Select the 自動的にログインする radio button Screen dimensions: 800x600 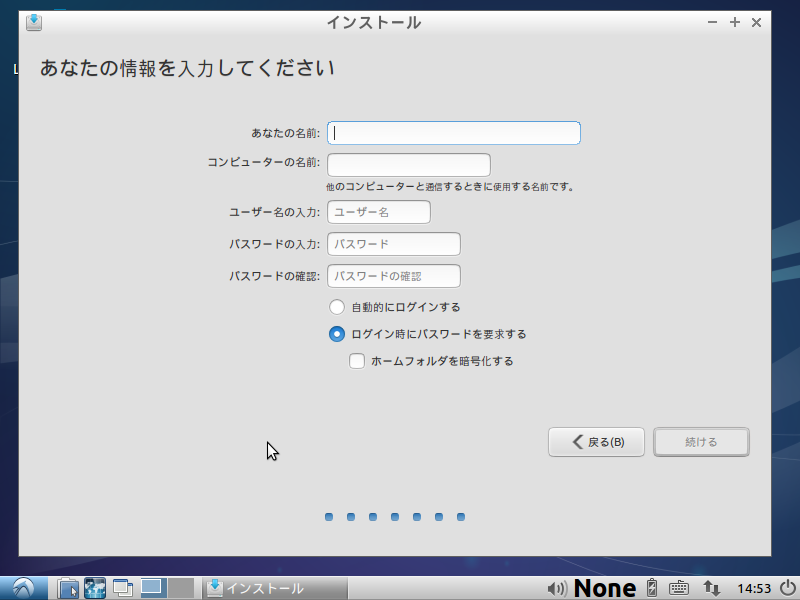click(x=337, y=307)
